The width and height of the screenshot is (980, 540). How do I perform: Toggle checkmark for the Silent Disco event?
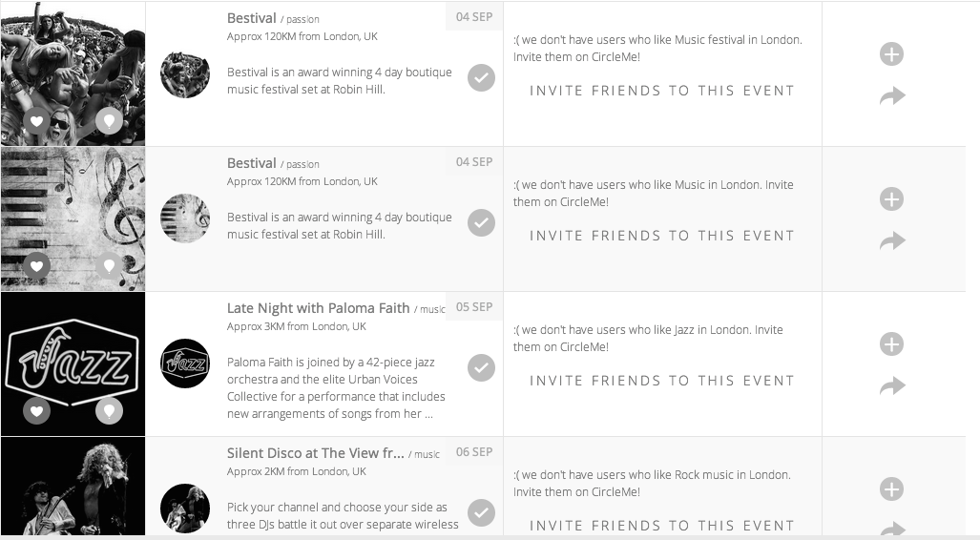click(482, 513)
